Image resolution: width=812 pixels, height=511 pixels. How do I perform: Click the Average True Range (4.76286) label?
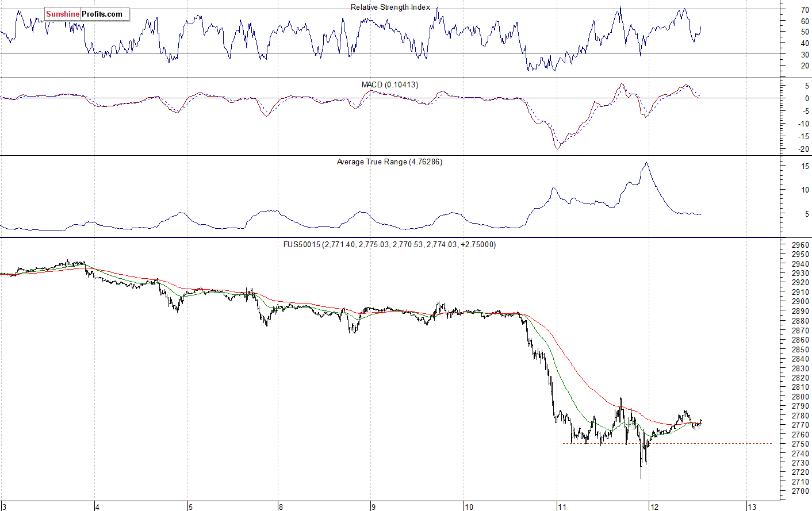point(389,162)
